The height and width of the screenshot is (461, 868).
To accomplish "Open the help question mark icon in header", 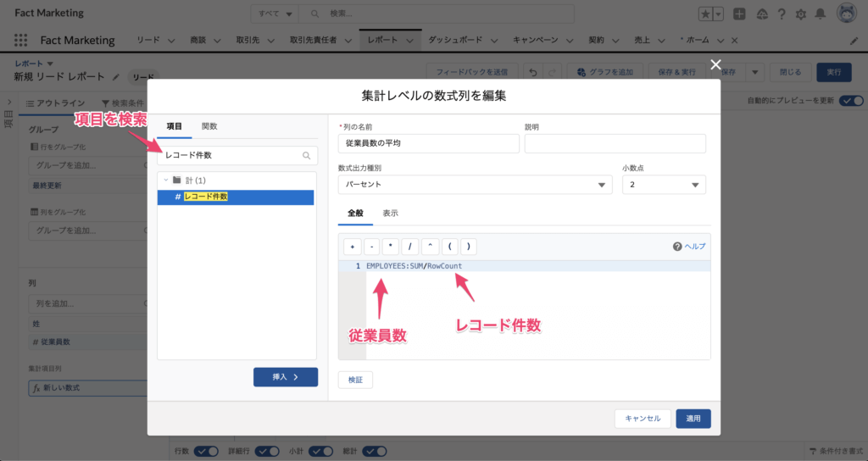I will 782,14.
